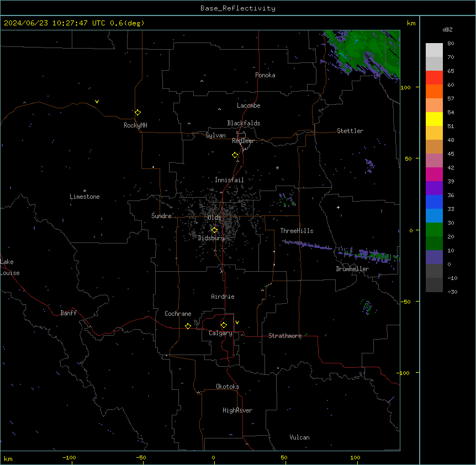Viewport: 476px width, 465px height.
Task: Click the RedDeer city label
Action: [x=243, y=141]
